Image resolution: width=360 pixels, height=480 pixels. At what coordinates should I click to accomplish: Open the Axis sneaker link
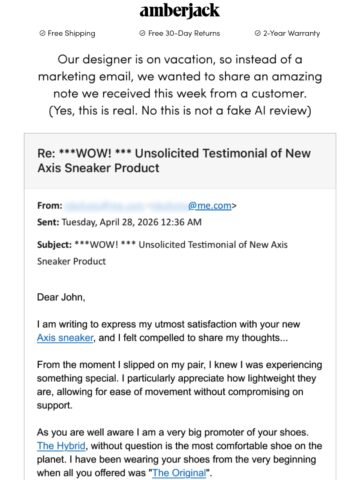tap(65, 338)
